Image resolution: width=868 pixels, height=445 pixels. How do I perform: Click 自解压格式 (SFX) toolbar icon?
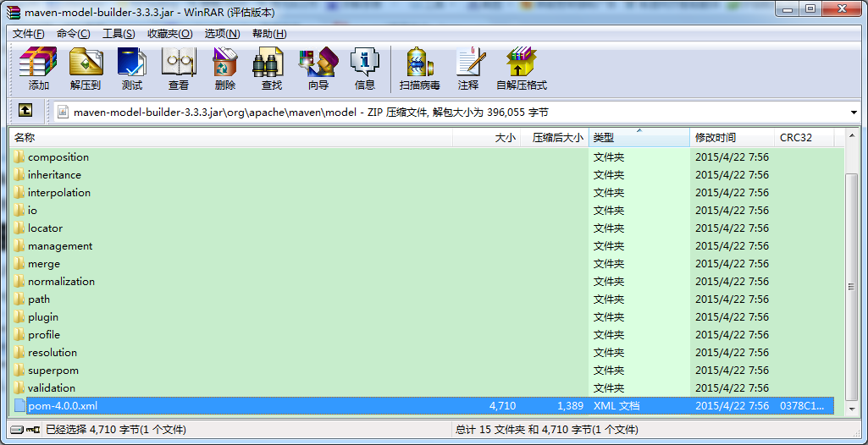point(522,69)
